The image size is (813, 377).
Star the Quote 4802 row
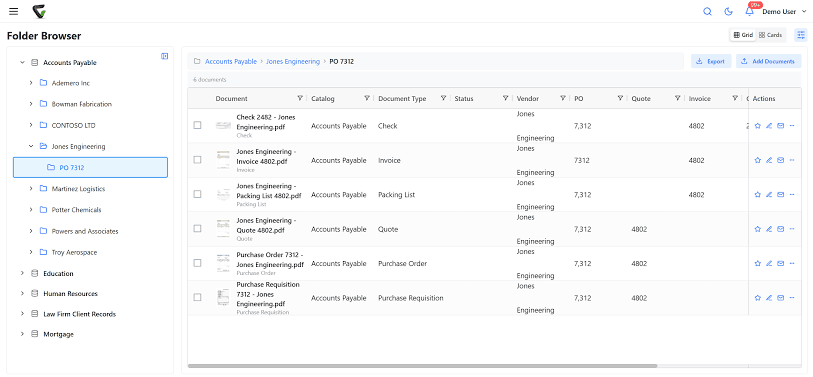pyautogui.click(x=758, y=229)
